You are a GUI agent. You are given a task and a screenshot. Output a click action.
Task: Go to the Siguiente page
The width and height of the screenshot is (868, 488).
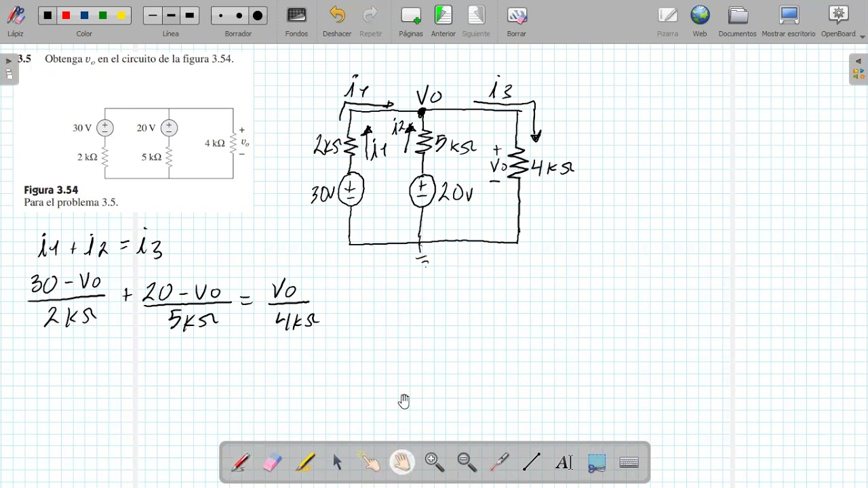(476, 21)
